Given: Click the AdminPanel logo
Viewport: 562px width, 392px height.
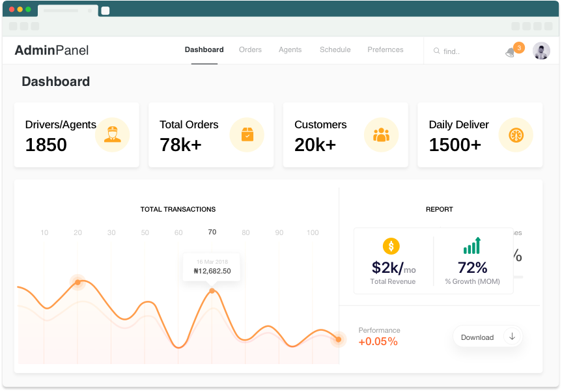Looking at the screenshot, I should tap(51, 50).
